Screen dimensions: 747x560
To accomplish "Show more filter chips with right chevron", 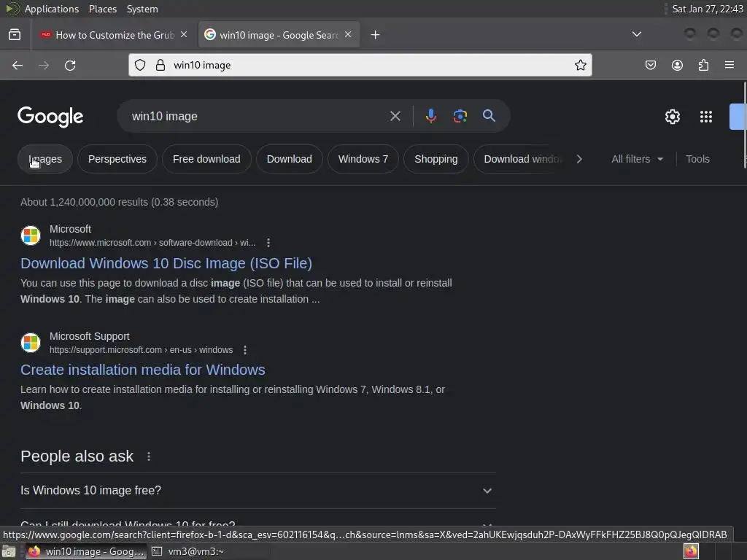I will click(579, 159).
